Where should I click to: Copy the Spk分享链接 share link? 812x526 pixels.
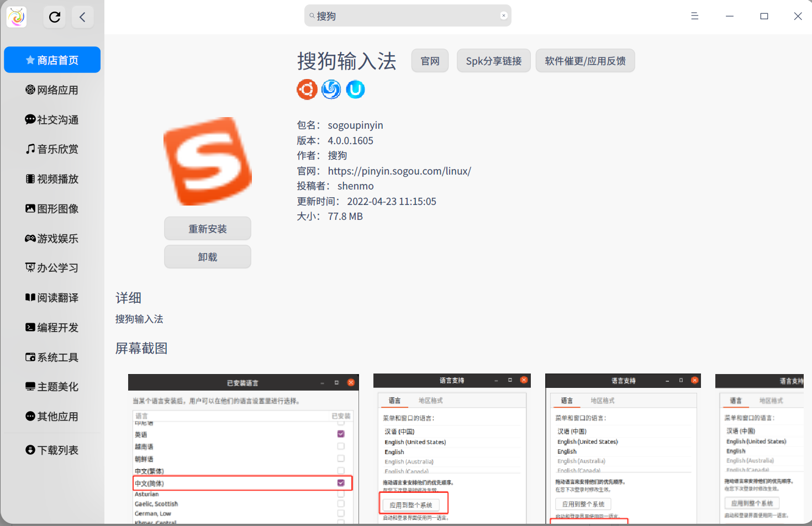coord(494,61)
